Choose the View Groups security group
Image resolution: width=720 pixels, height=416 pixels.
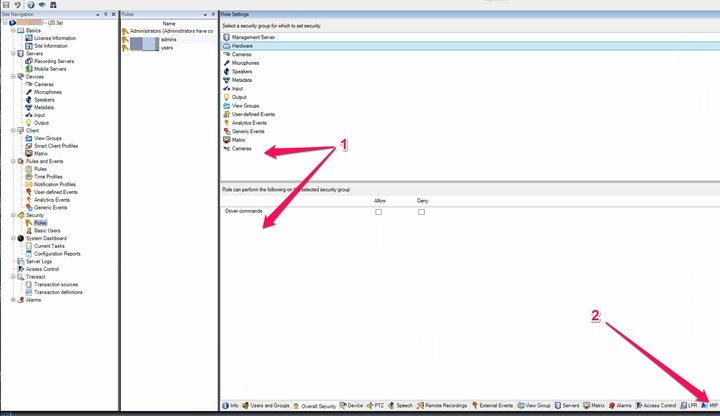click(x=246, y=106)
